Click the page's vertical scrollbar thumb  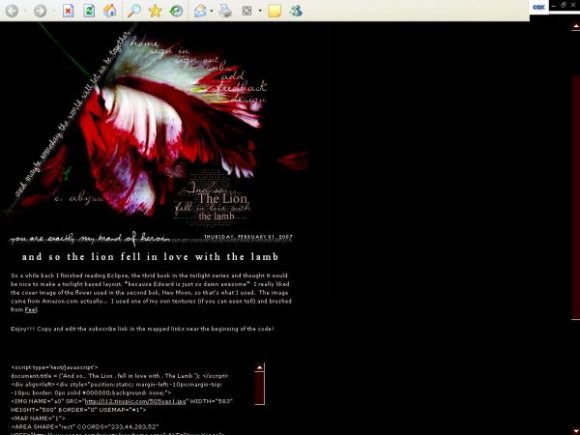pyautogui.click(x=576, y=197)
